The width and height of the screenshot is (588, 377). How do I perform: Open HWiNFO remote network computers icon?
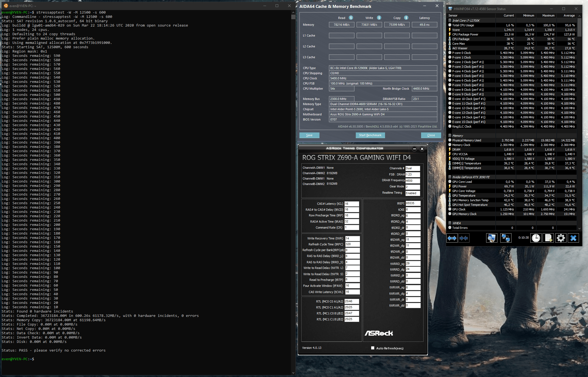click(506, 238)
